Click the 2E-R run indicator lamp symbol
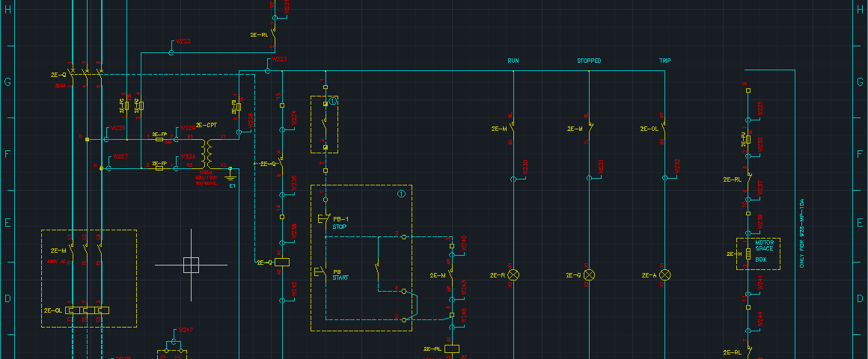This screenshot has width=868, height=359. pyautogui.click(x=513, y=275)
